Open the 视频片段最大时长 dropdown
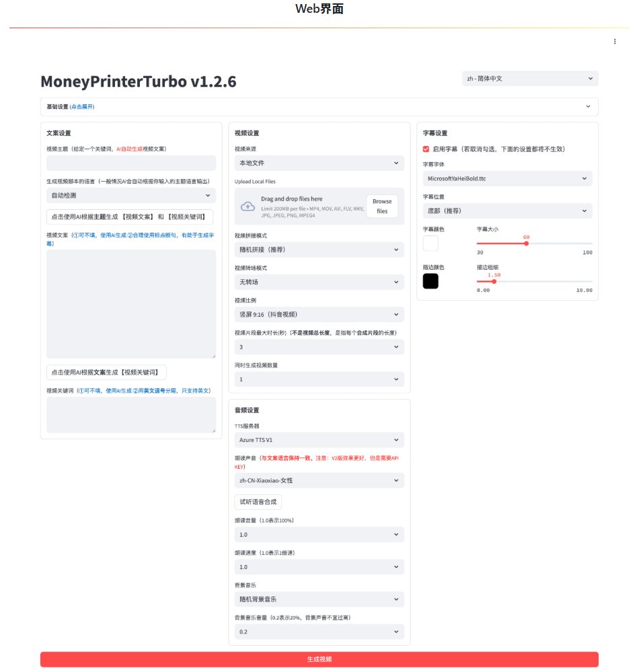 (x=319, y=347)
